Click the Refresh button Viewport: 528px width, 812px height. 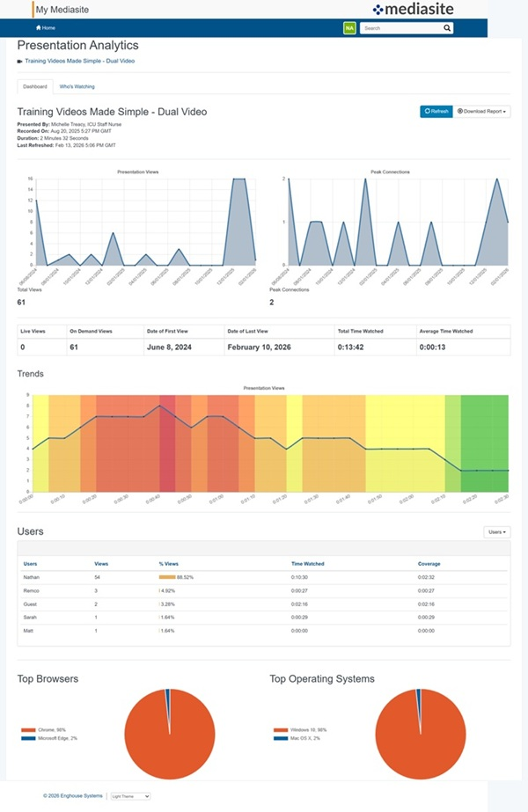436,112
